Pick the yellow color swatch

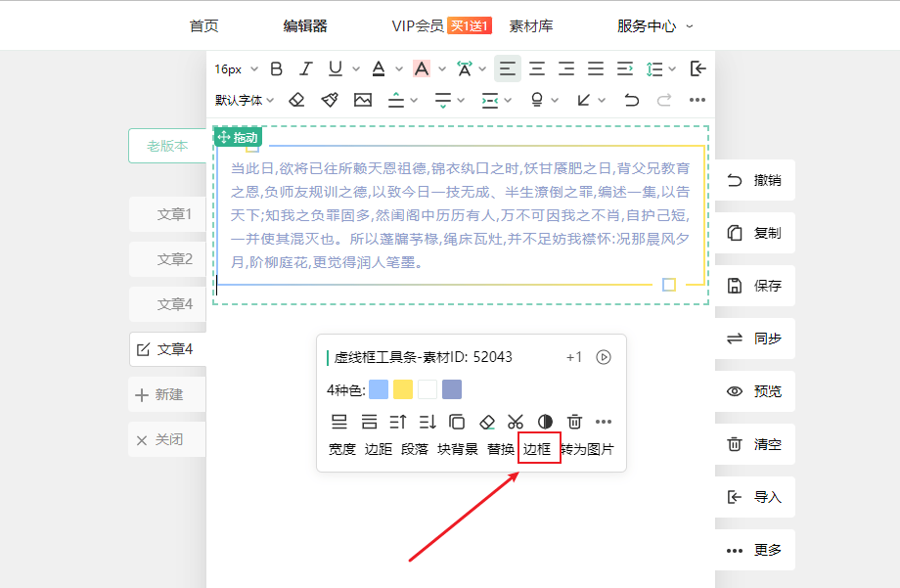[x=403, y=390]
